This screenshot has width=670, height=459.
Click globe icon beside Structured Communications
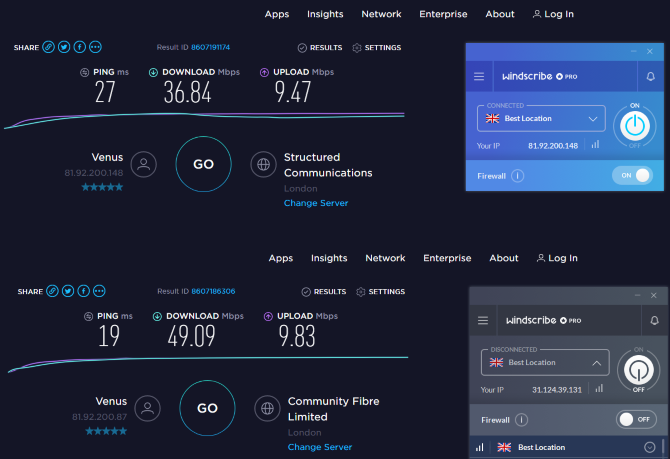coord(264,164)
